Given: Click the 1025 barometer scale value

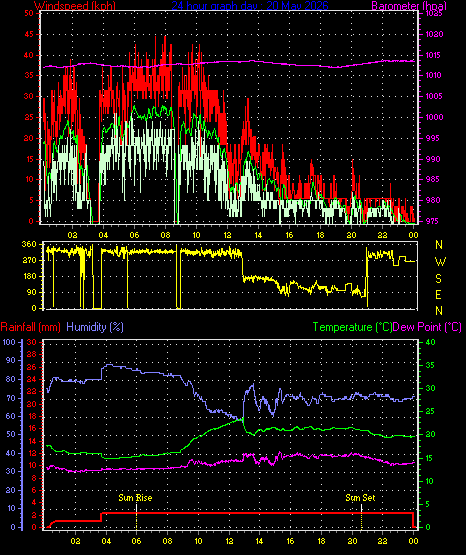Looking at the screenshot, I should click(x=434, y=13).
